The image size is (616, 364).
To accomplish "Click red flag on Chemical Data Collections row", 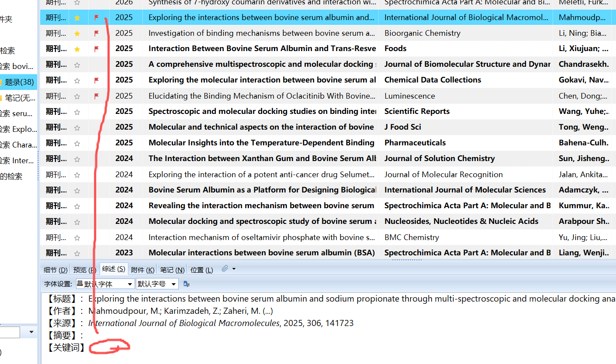I will (97, 80).
